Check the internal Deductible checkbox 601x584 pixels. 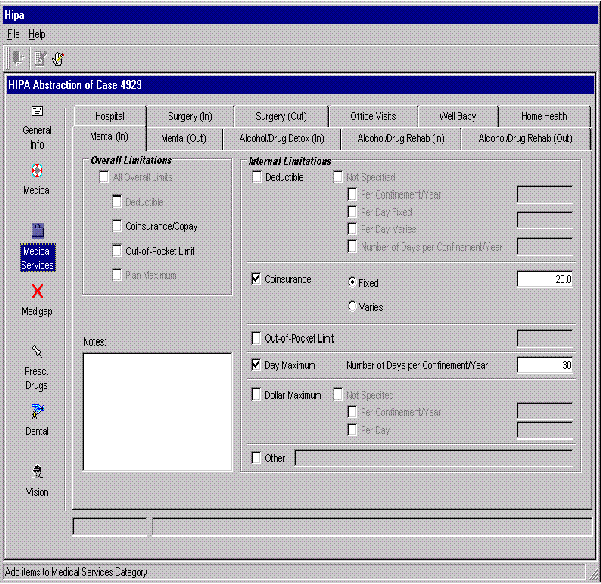257,177
